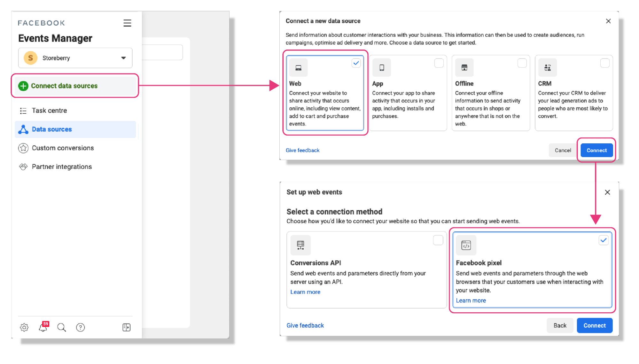Open notifications bell with 59 badge
Viewport: 639px width, 364px height.
(43, 327)
